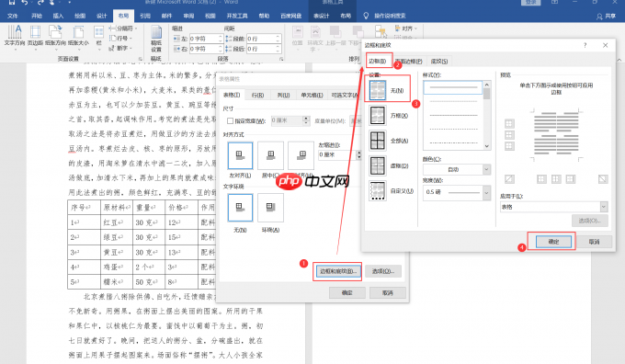
Task: Toggle diagonal-up border button in preview
Action: click(509, 179)
